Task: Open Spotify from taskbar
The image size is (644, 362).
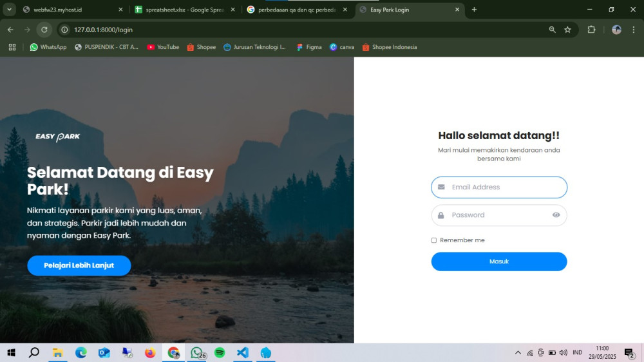Action: click(x=220, y=352)
